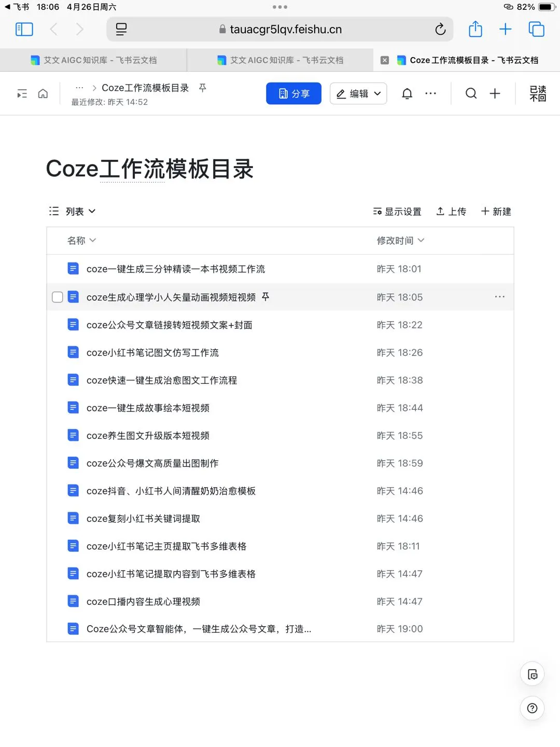Screen dimensions: 560x747
Task: Click the home icon in the breadcrumb
Action: [43, 93]
